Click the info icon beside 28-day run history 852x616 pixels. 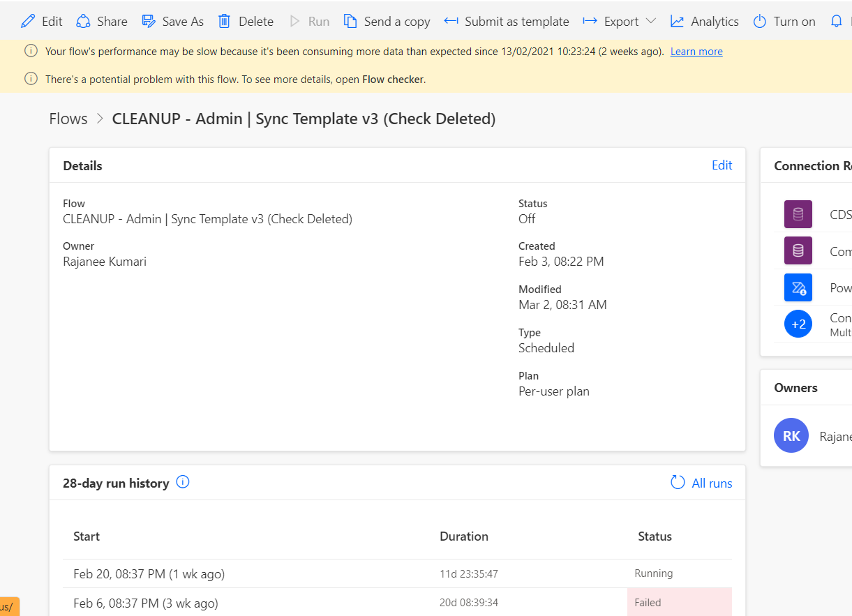[183, 482]
